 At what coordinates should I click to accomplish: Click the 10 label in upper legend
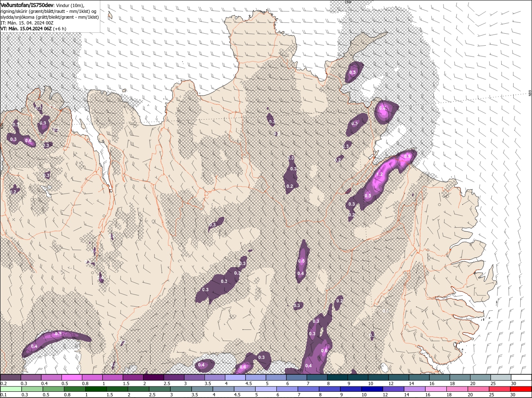370,383
